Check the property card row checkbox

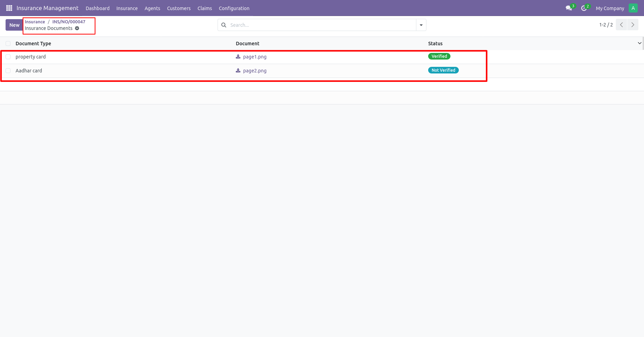point(8,57)
